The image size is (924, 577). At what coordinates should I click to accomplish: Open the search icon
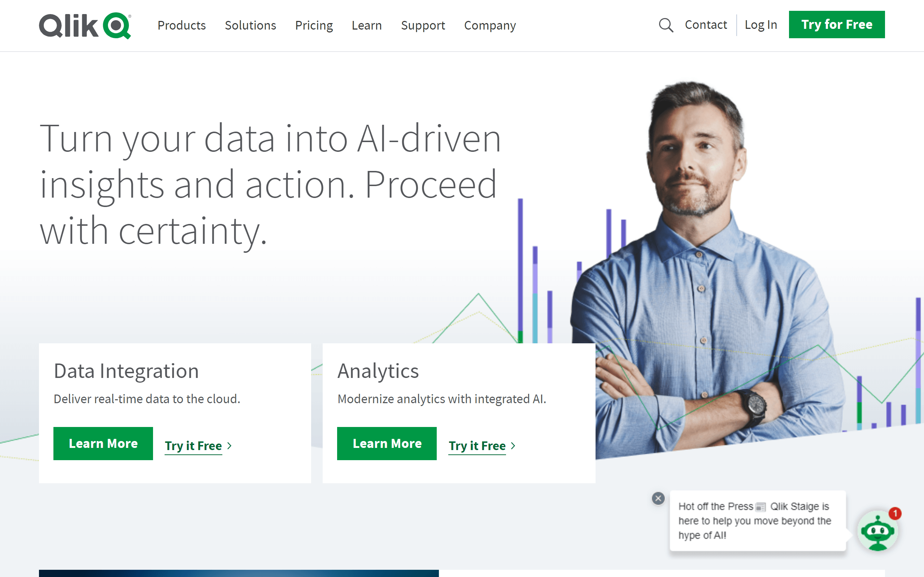tap(665, 25)
